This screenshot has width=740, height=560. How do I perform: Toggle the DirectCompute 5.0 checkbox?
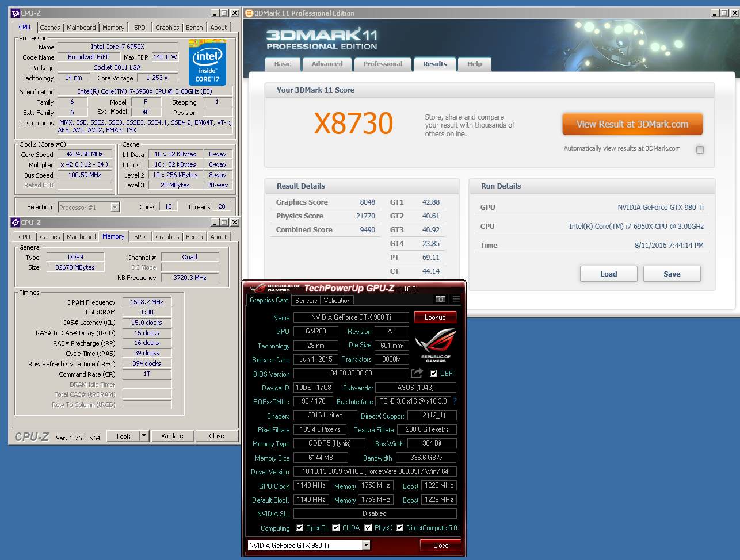400,528
